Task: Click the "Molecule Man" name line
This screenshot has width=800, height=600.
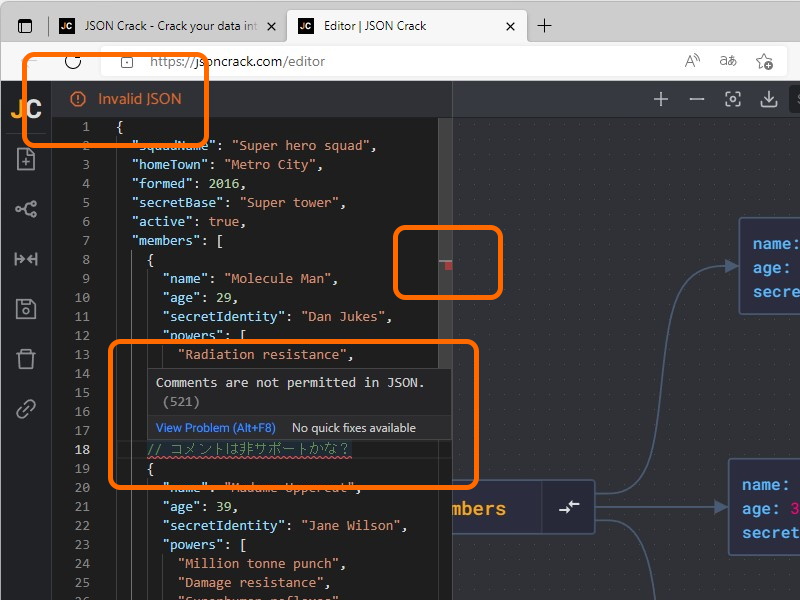Action: pyautogui.click(x=250, y=279)
